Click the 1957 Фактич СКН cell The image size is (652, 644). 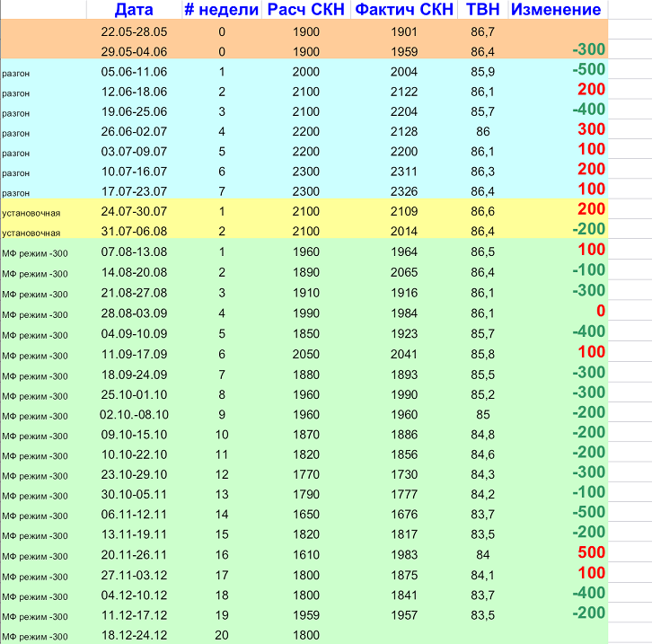pyautogui.click(x=404, y=615)
